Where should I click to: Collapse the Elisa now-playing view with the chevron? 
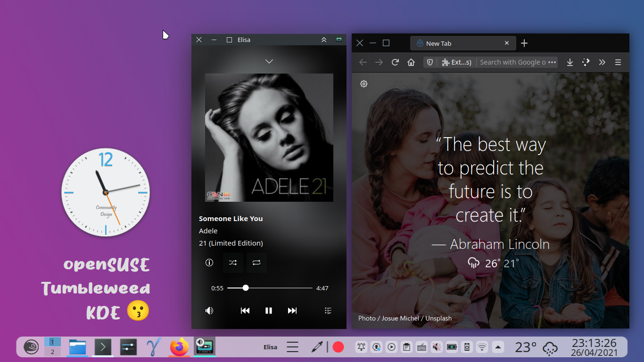[269, 61]
